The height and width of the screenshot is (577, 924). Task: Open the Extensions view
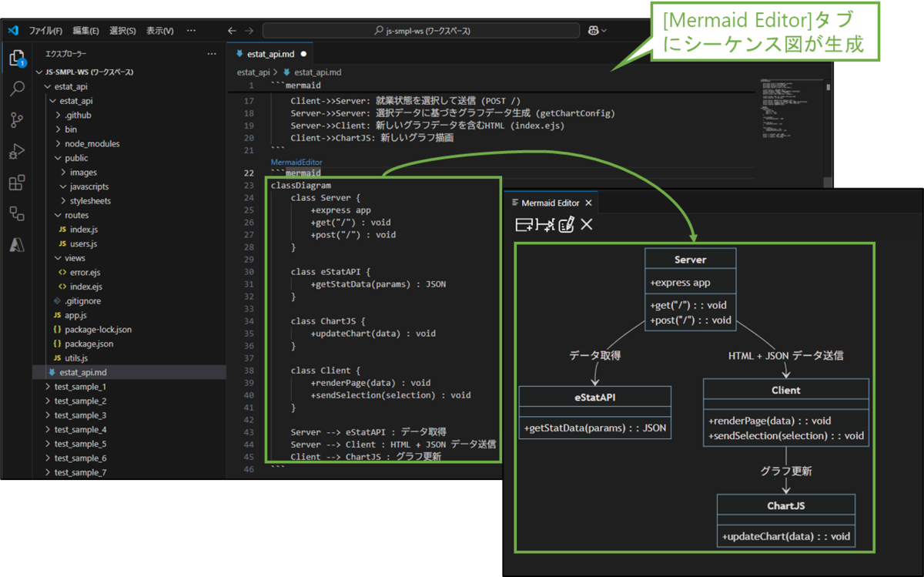pos(16,183)
